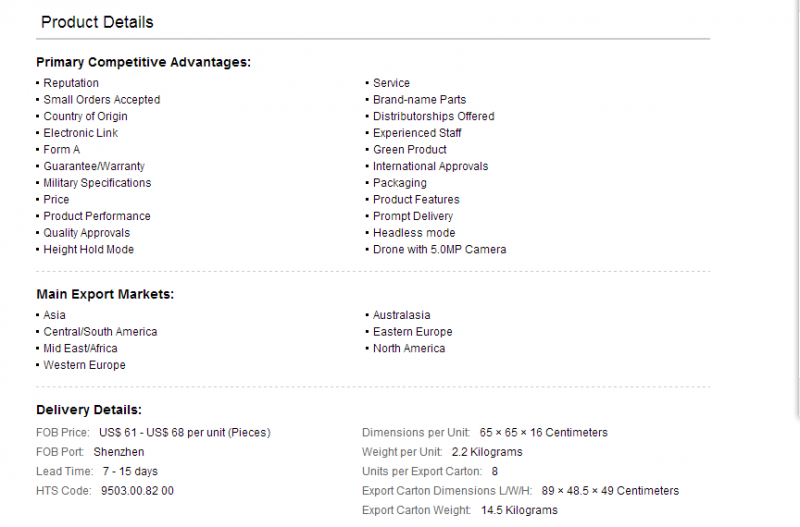
Task: Click International Approvals entry
Action: 430,166
